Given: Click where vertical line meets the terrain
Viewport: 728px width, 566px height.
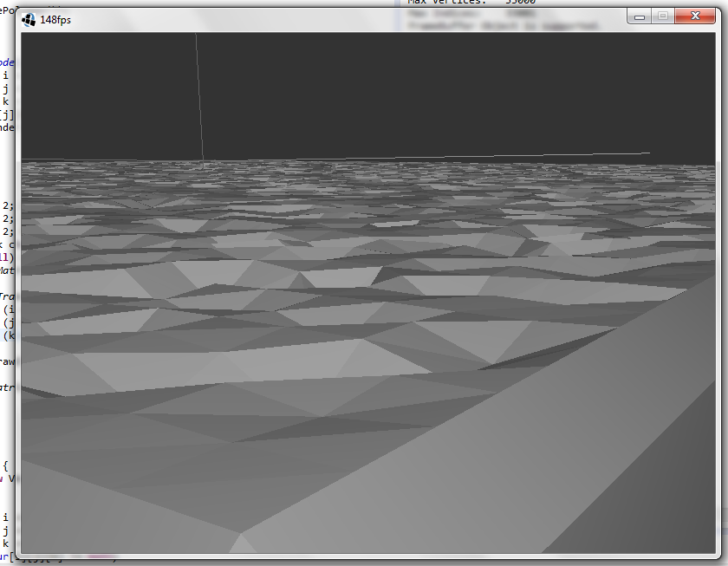Looking at the screenshot, I should click(x=203, y=161).
